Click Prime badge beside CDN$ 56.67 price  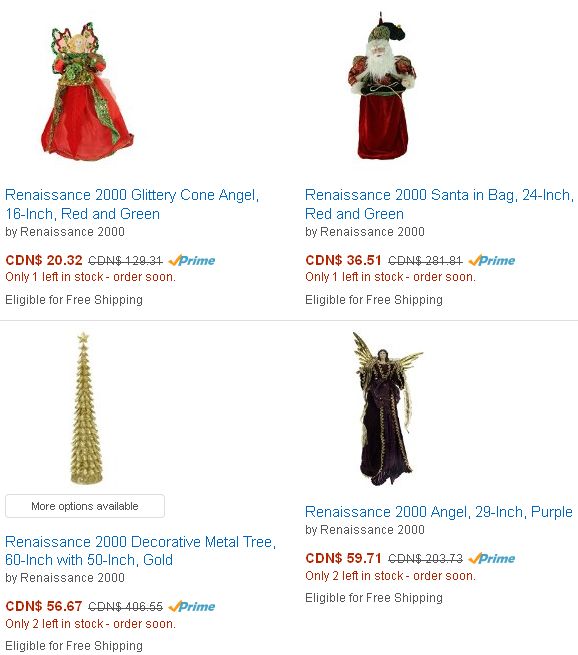(192, 606)
